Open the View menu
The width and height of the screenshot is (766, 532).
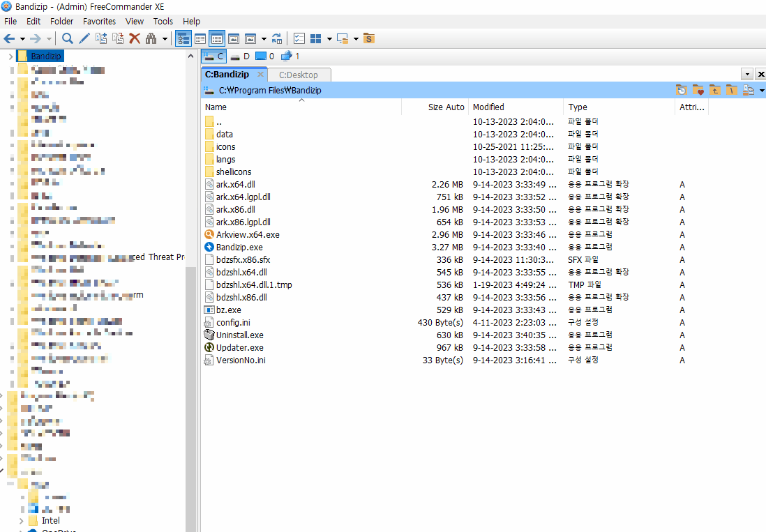(x=135, y=22)
